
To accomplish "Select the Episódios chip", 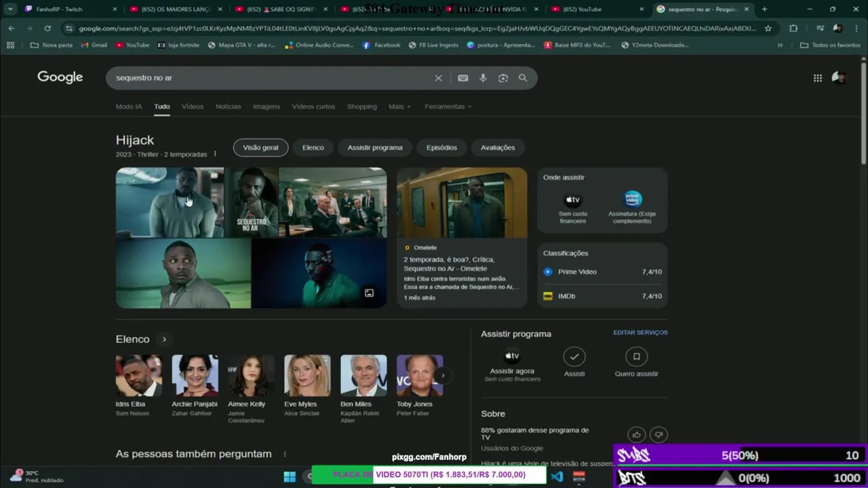I will (441, 148).
